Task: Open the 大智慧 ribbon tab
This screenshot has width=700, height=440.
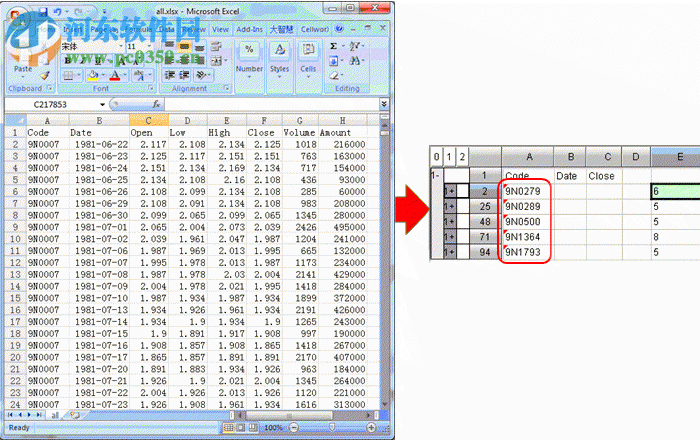Action: (281, 29)
